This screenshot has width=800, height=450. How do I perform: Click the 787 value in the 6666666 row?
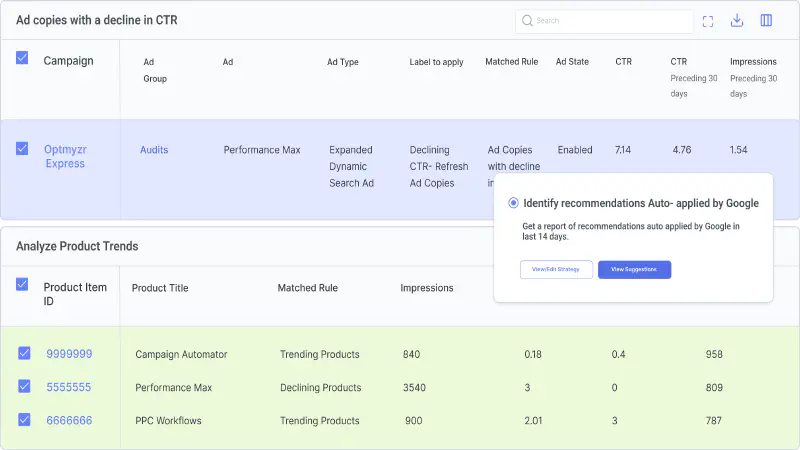click(713, 420)
